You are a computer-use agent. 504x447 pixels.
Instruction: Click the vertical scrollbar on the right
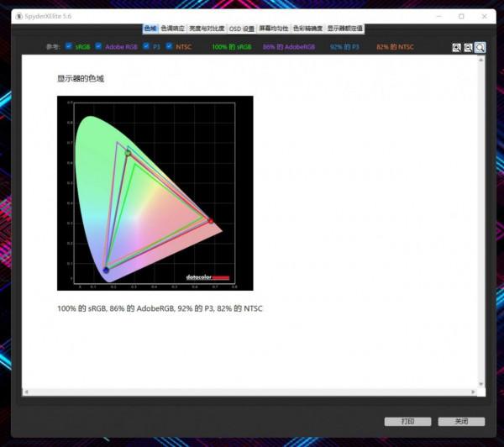[480, 218]
